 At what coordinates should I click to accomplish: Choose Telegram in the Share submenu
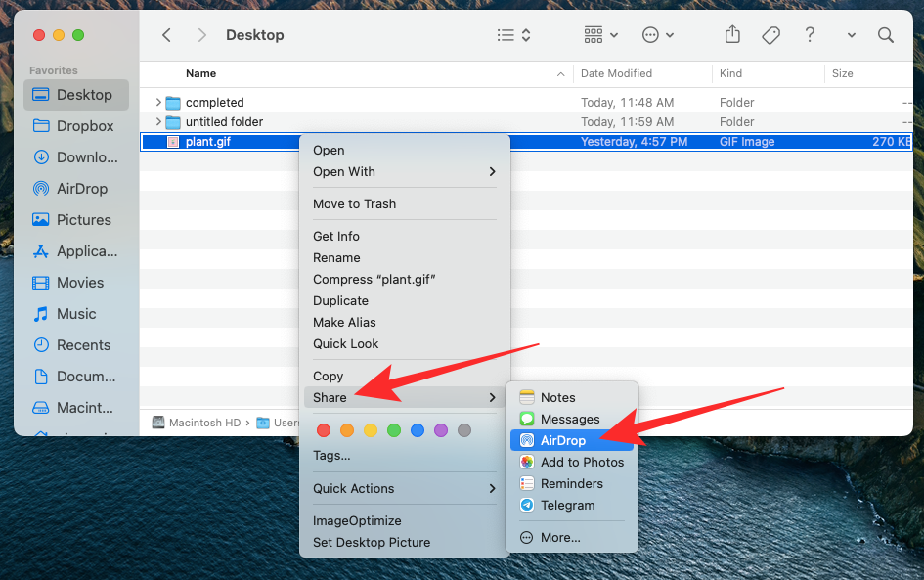pos(567,506)
